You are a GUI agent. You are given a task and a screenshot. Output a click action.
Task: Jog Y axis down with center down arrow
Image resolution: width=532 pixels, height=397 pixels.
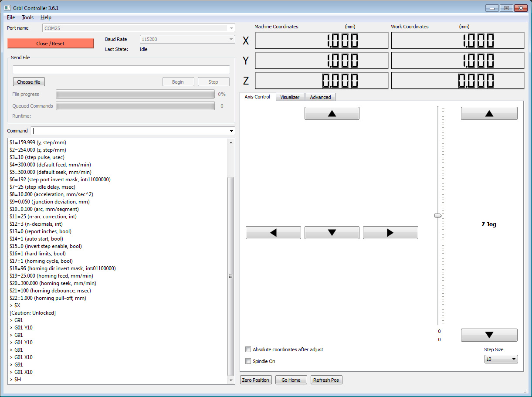332,233
